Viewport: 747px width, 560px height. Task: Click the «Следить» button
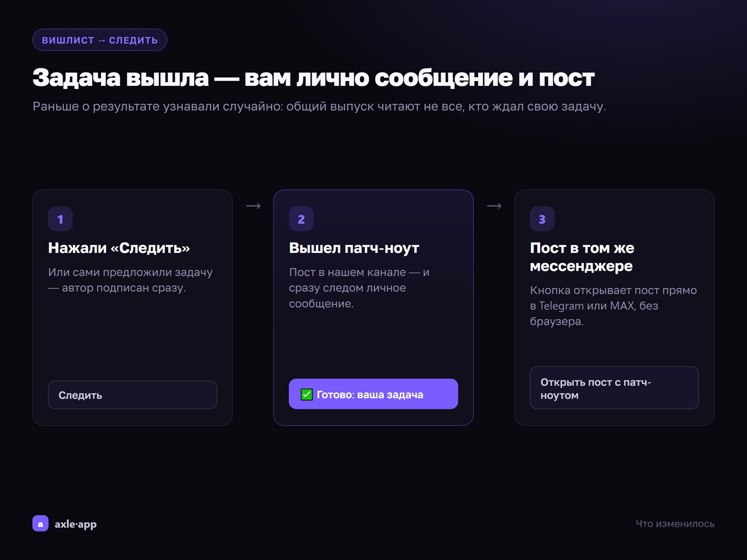[133, 395]
